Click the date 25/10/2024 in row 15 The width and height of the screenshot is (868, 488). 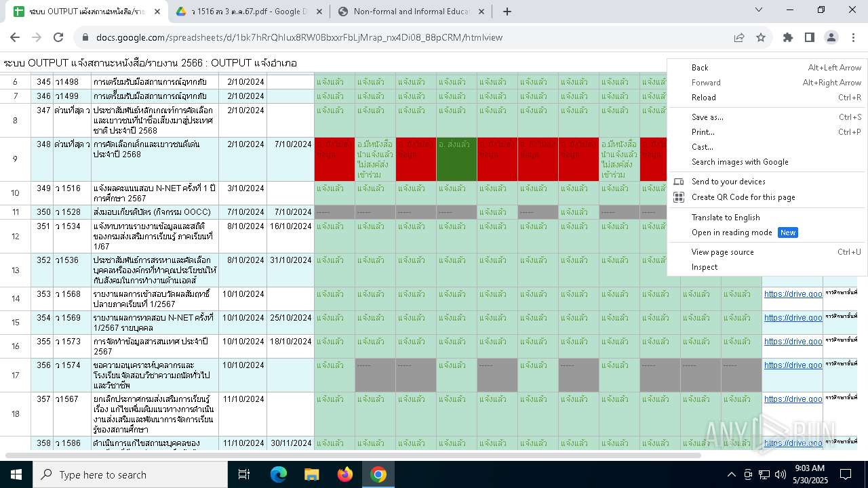pos(290,323)
